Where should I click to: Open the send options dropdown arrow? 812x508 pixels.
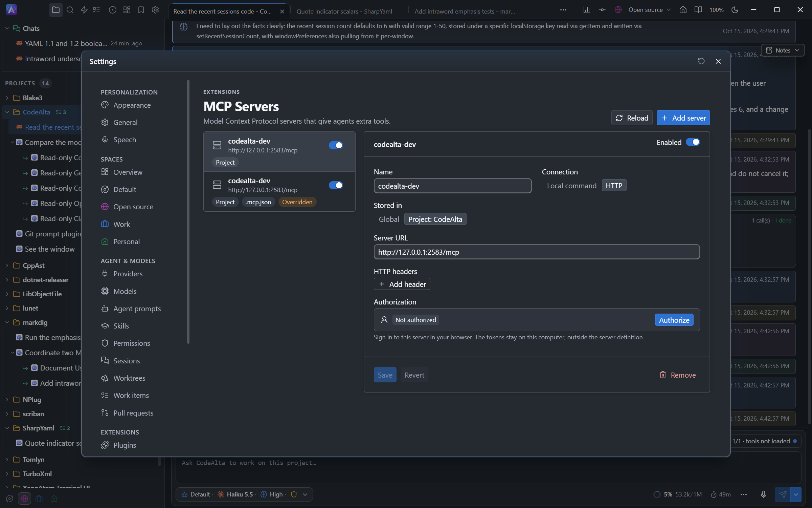coord(796,494)
